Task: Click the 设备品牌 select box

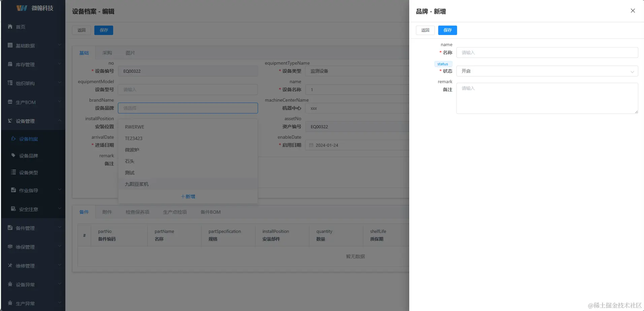Action: tap(188, 108)
